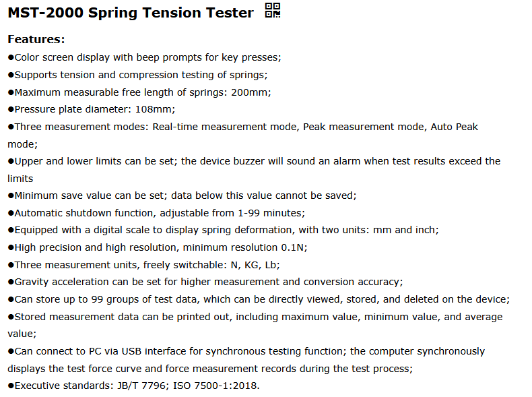Click the Features heading
532x397 pixels.
(36, 39)
